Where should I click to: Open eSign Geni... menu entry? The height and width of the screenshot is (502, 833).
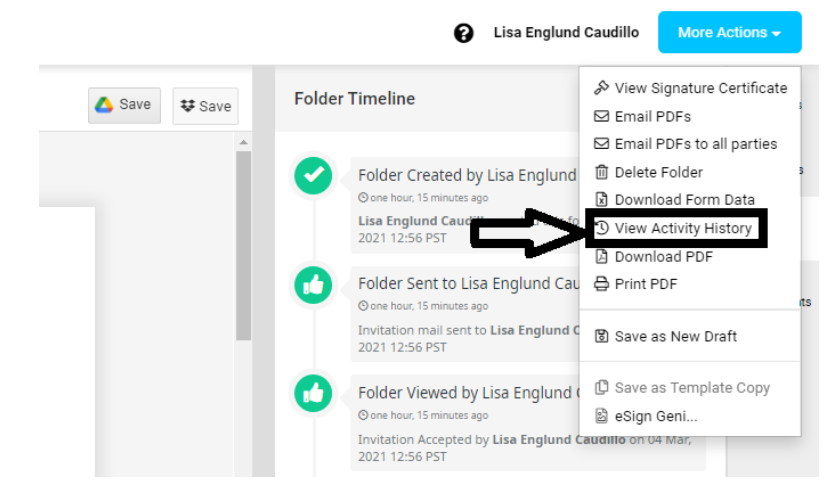[x=690, y=416]
